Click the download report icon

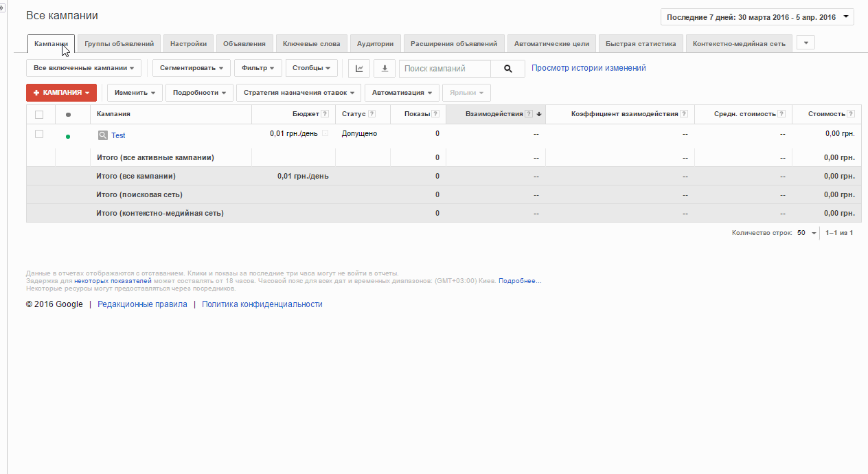pos(385,69)
